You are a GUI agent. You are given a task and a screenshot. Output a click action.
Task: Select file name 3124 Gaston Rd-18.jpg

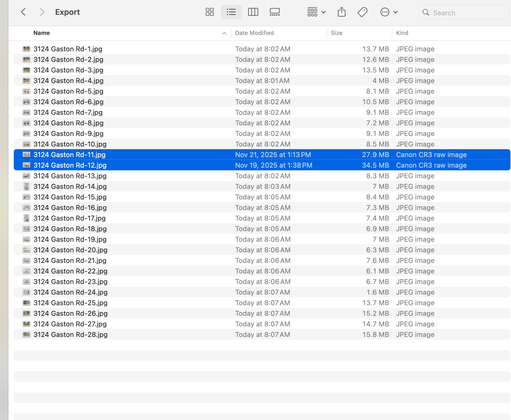[70, 229]
